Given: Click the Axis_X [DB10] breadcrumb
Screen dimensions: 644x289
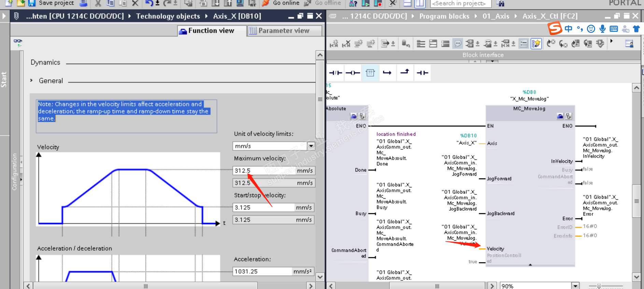Looking at the screenshot, I should (237, 16).
